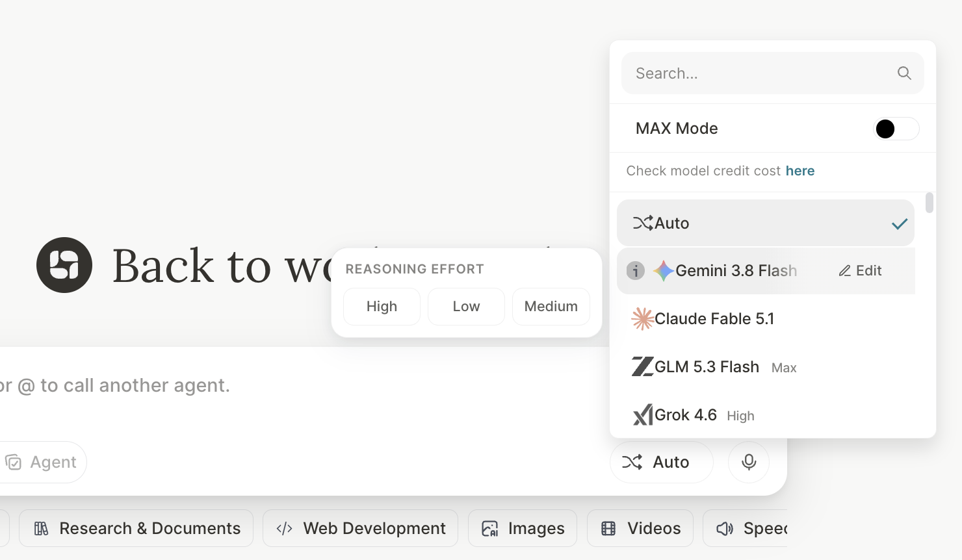962x560 pixels.
Task: Toggle the MAX Mode switch
Action: (896, 129)
